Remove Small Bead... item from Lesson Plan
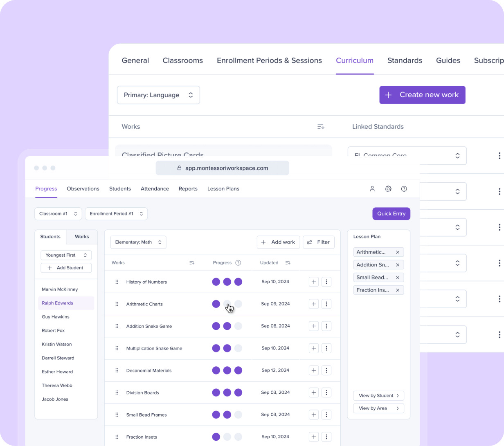Image resolution: width=504 pixels, height=446 pixels. pyautogui.click(x=398, y=278)
